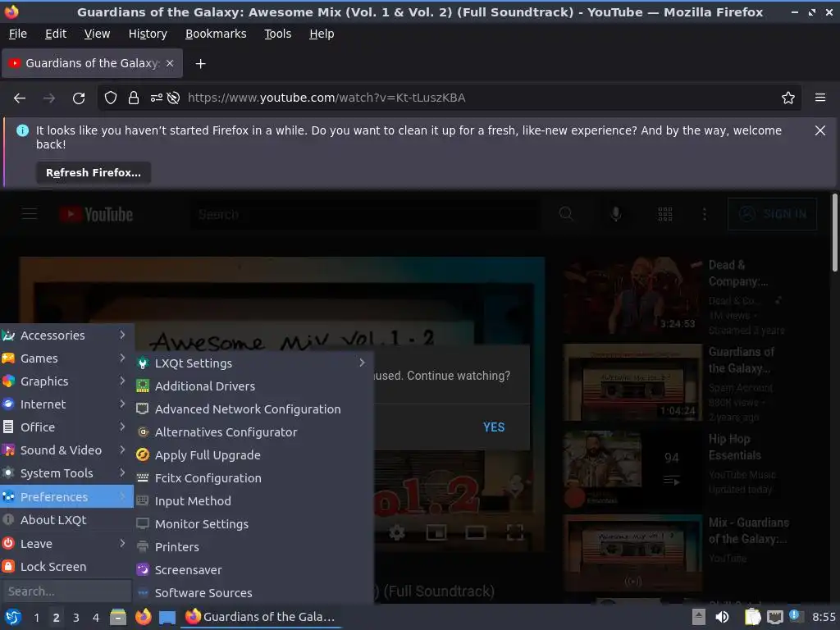
Task: Expand the Games submenu
Action: click(66, 358)
